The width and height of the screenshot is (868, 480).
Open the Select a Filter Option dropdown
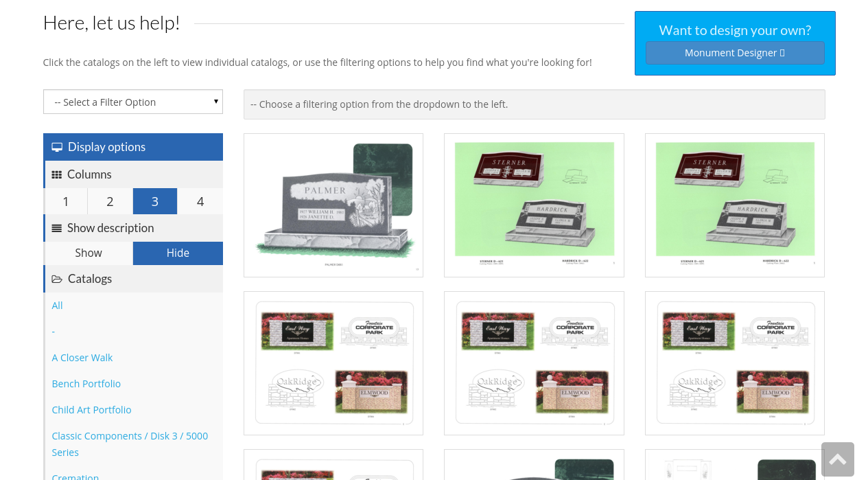pyautogui.click(x=133, y=102)
